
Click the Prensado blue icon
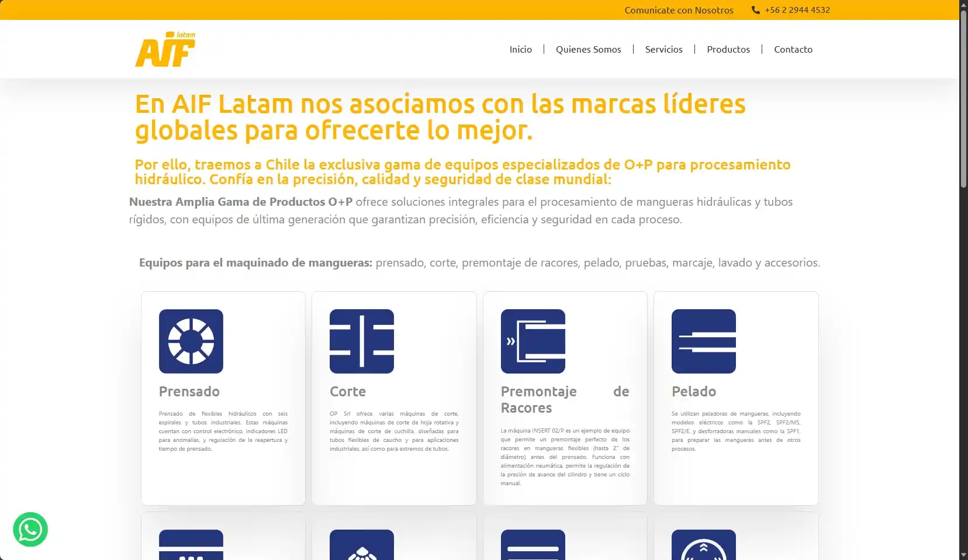[x=191, y=341]
